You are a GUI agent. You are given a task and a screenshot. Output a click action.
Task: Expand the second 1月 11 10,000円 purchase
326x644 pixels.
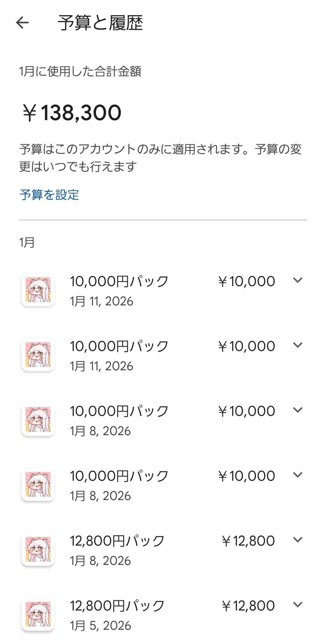pos(298,345)
